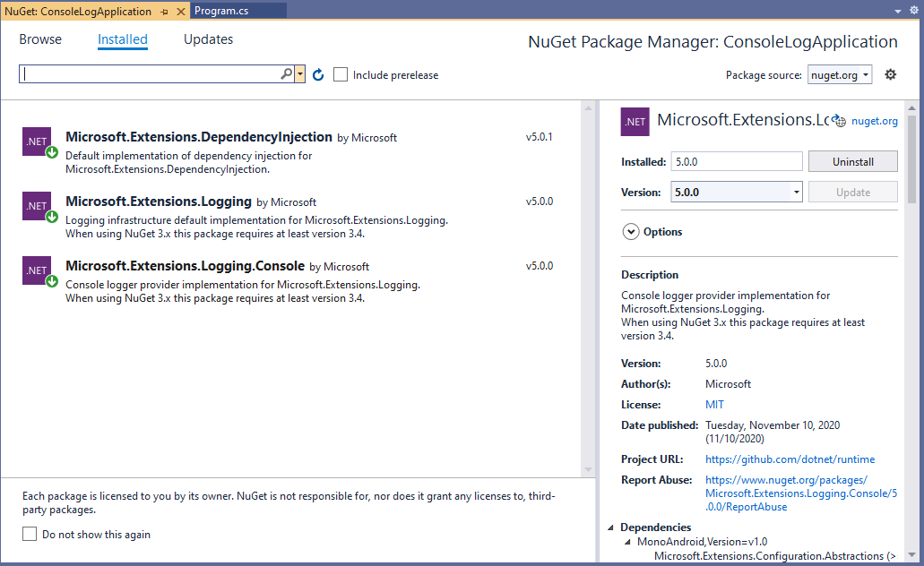924x566 pixels.
Task: Open the document tab list dropdown arrow
Action: 897,11
